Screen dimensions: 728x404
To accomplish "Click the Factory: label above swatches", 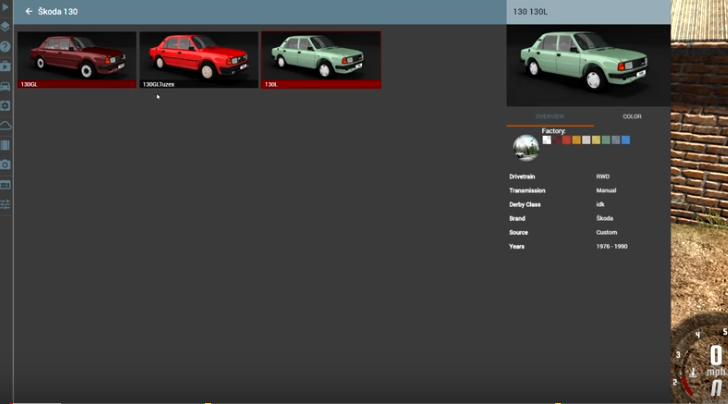I will point(553,131).
